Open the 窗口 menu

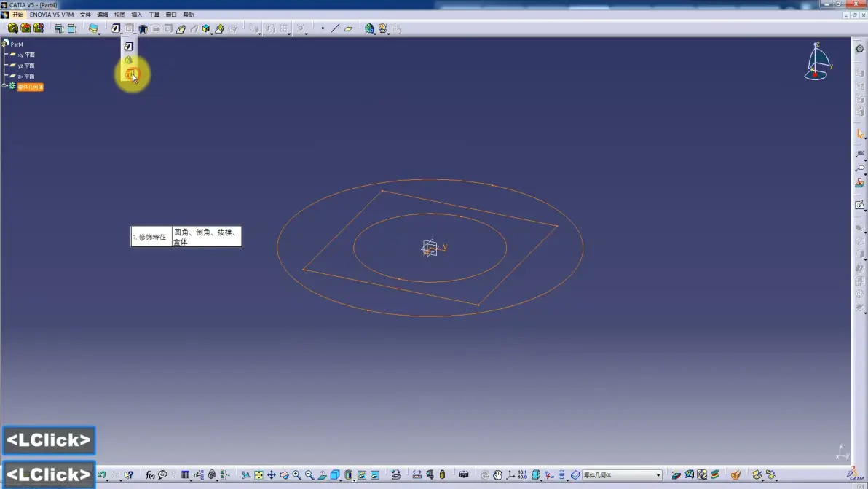pos(171,15)
